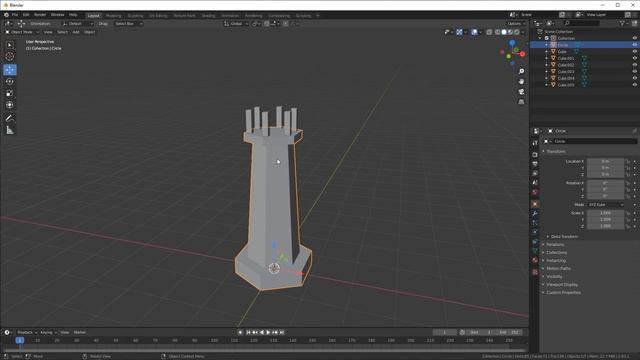The height and width of the screenshot is (360, 640).
Task: Click the Scale X value field
Action: tap(605, 213)
